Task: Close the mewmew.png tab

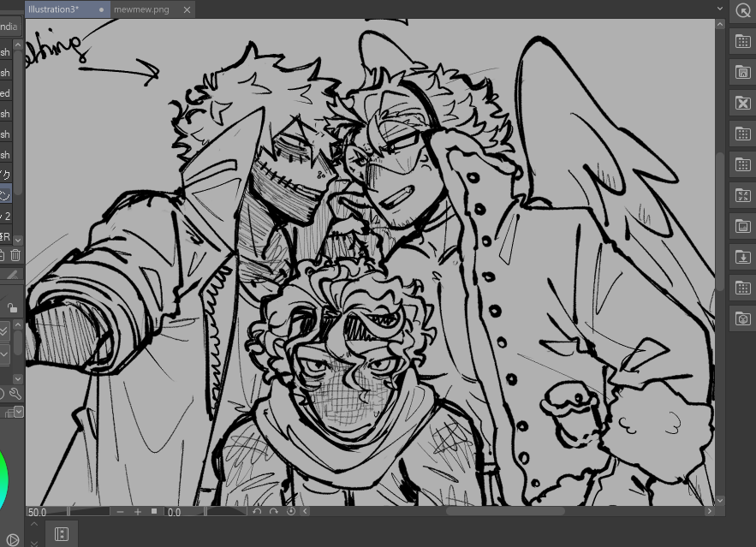Action: [x=187, y=9]
